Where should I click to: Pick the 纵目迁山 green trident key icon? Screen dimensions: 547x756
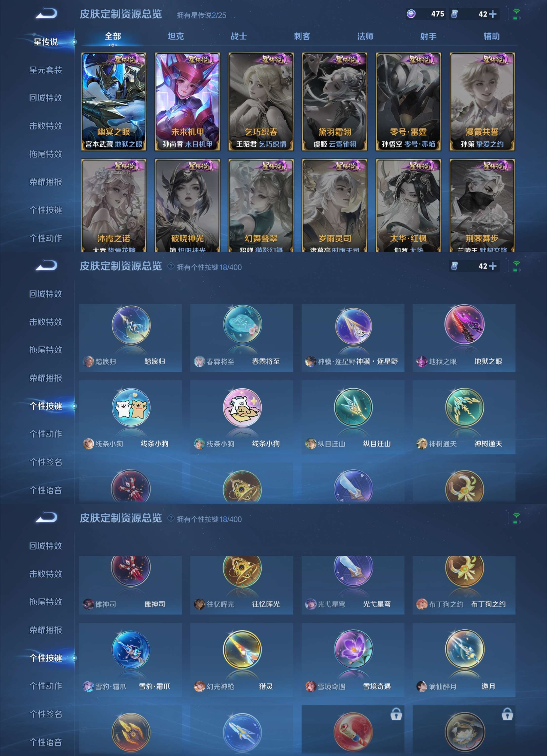point(353,407)
